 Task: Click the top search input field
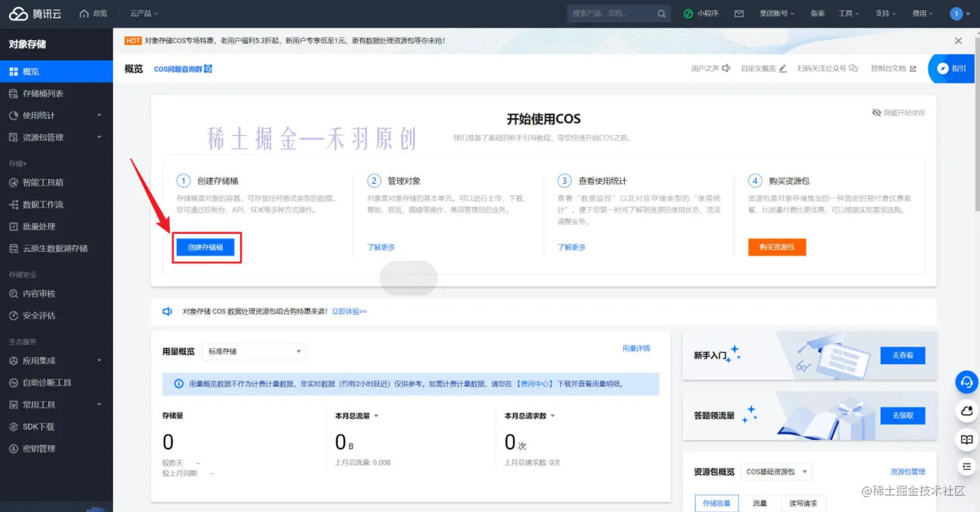point(611,14)
